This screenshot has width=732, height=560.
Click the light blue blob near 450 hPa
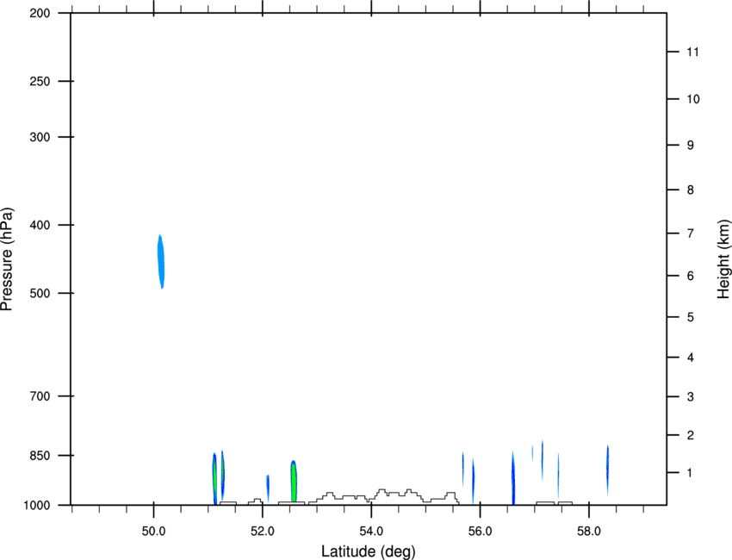point(161,262)
